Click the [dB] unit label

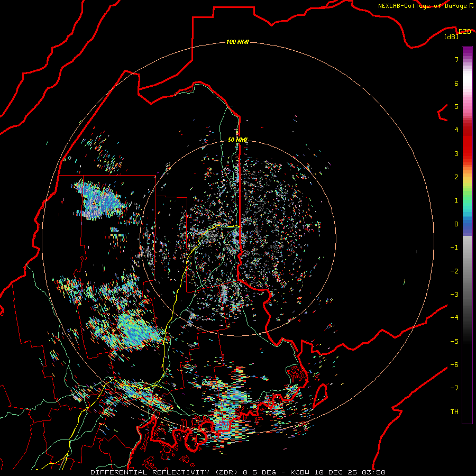pos(452,37)
